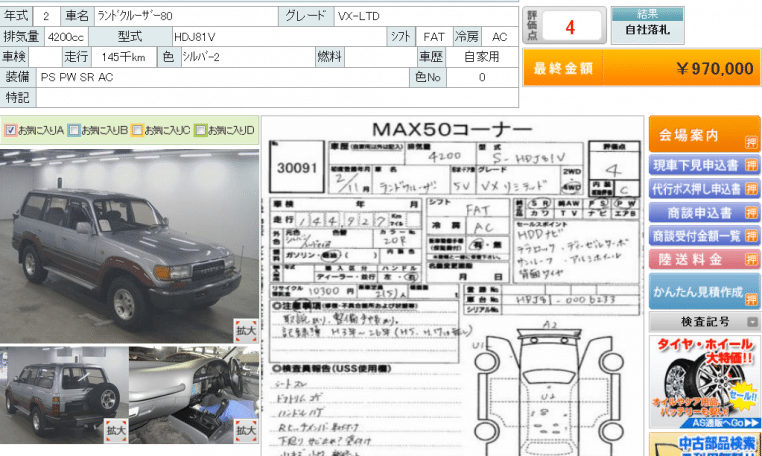Open the tire and wheel sale banner
The height and width of the screenshot is (456, 762).
[x=704, y=381]
